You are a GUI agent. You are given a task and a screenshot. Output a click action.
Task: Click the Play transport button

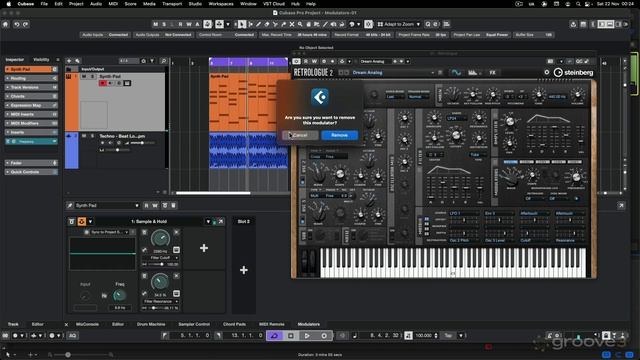click(307, 336)
